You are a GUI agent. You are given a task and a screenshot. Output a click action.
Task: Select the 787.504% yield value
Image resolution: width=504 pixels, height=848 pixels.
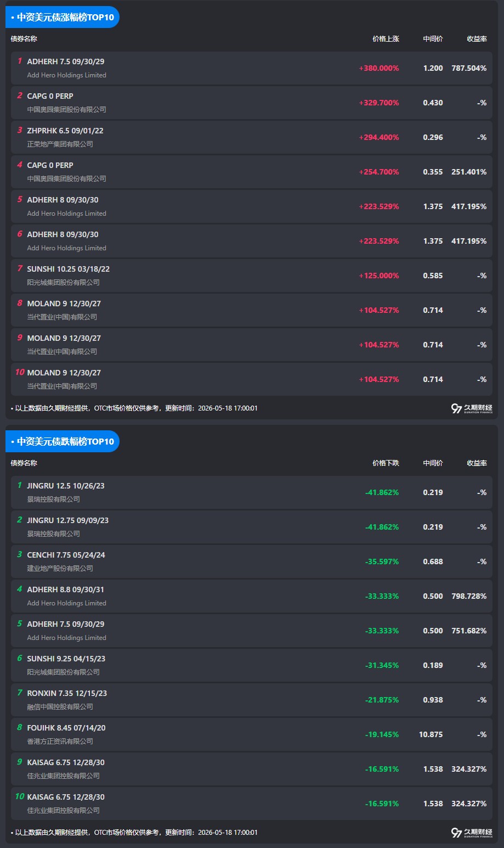[469, 69]
